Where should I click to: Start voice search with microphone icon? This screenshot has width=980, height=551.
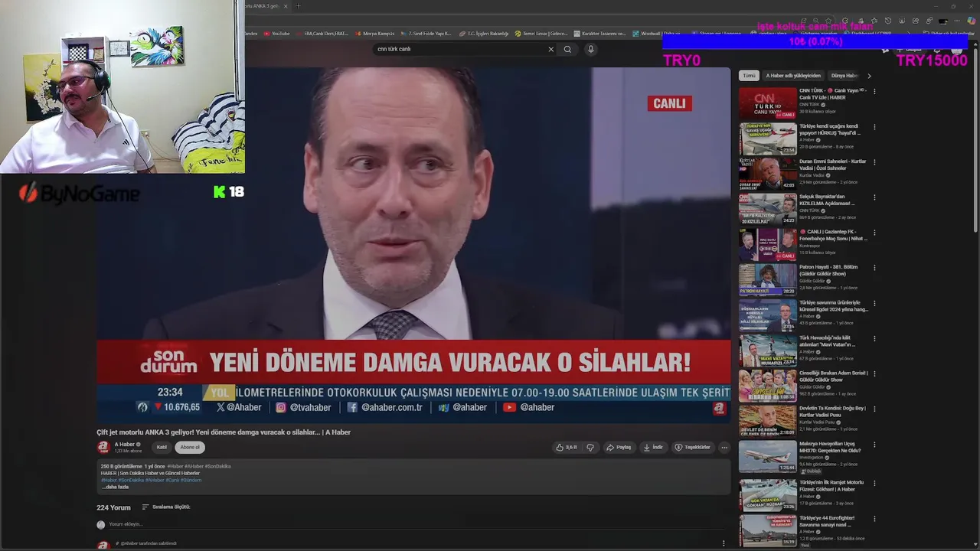(590, 49)
